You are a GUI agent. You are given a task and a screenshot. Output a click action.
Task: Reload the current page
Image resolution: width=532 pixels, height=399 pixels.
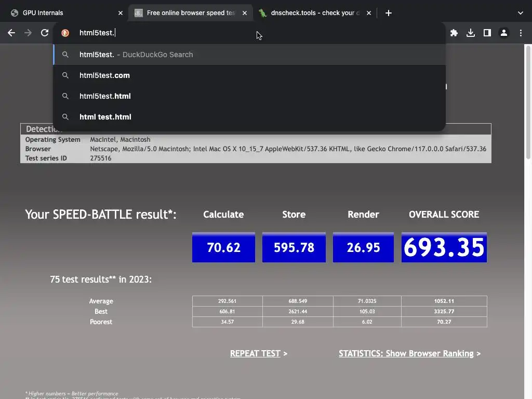tap(45, 33)
